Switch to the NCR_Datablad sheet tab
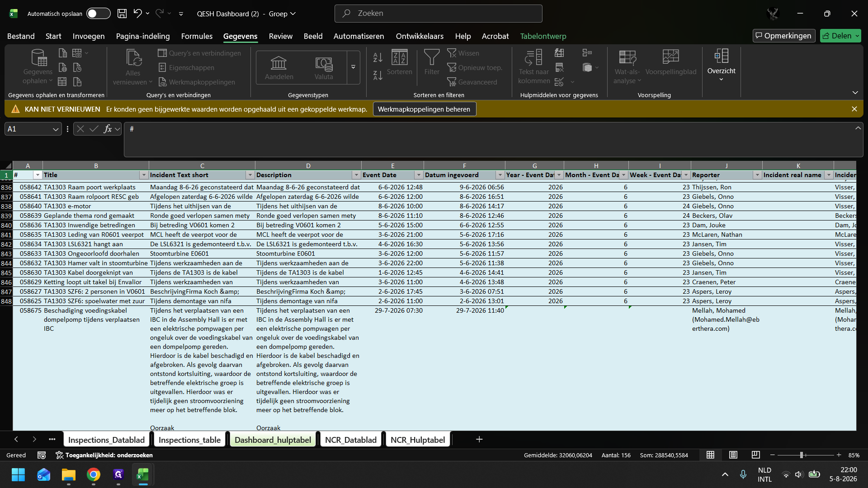Screen dimensions: 868x488 (x=351, y=440)
